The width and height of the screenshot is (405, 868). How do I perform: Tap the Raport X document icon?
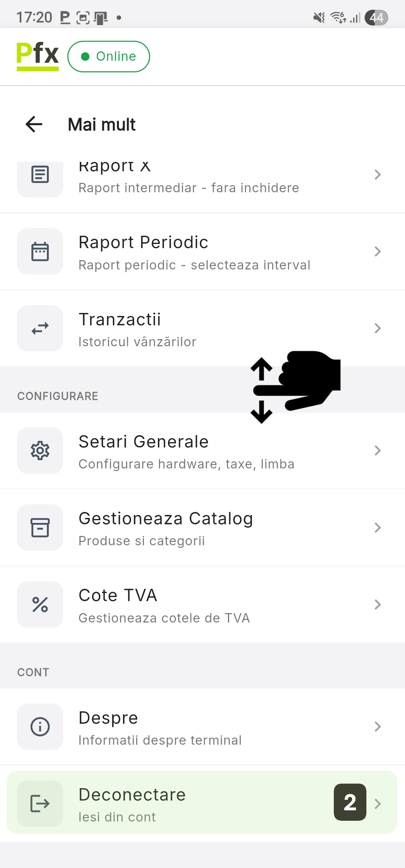click(x=40, y=175)
